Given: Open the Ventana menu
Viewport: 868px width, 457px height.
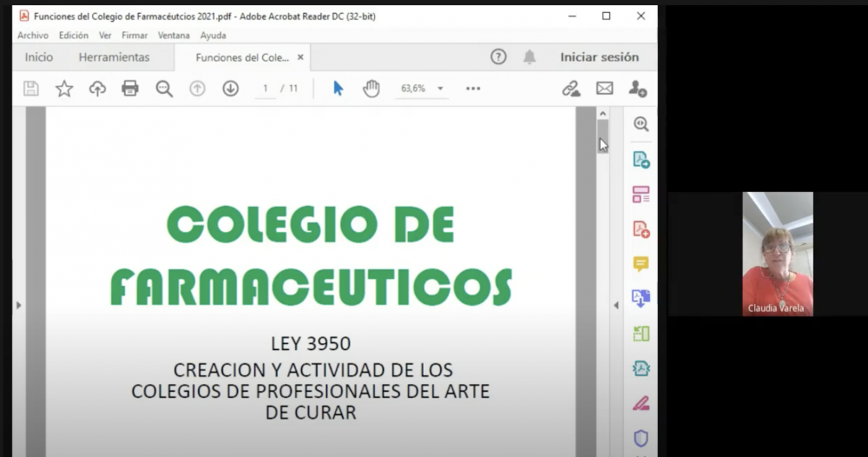Looking at the screenshot, I should pyautogui.click(x=174, y=36).
